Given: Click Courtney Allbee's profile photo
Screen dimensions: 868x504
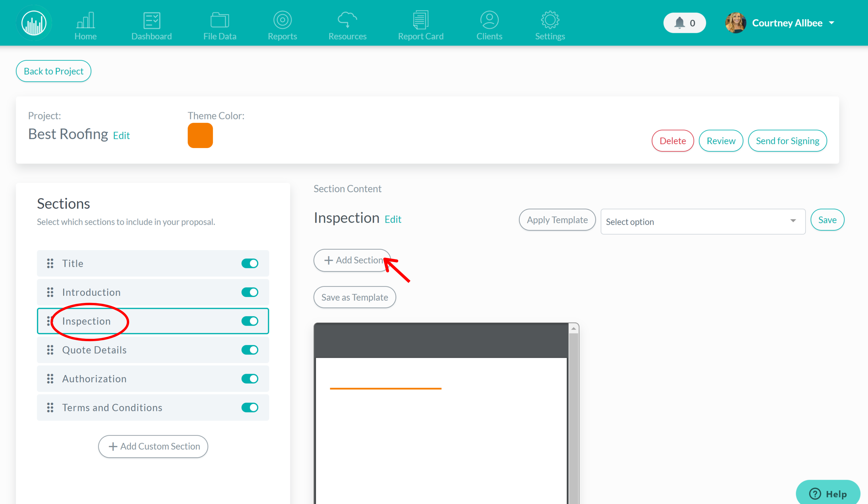Looking at the screenshot, I should (735, 23).
